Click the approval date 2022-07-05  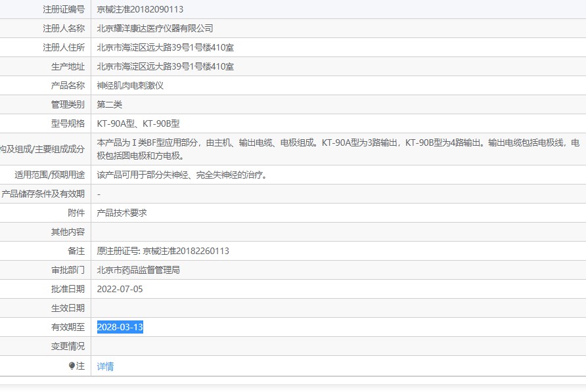tap(120, 289)
